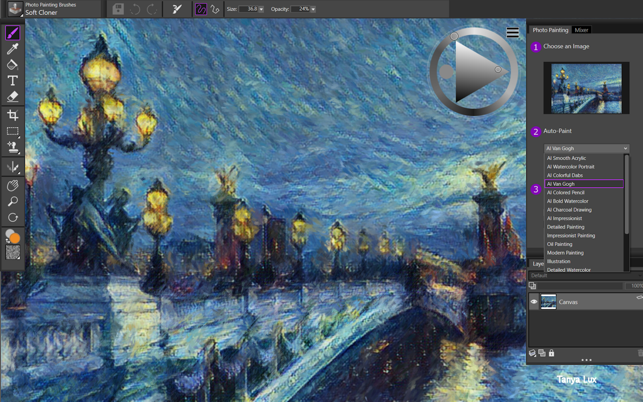Screen dimensions: 643x402
Task: Select the Rectangular Selection tool
Action: [x=12, y=131]
